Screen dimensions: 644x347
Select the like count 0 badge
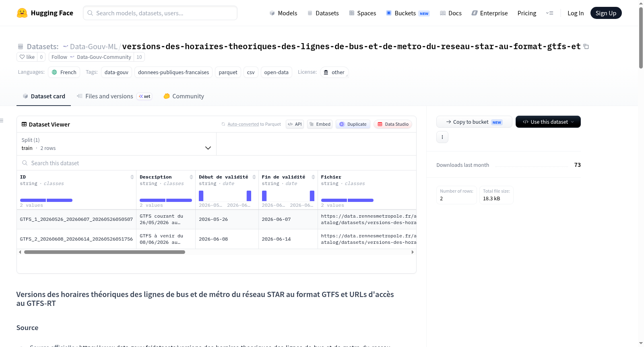tap(41, 57)
